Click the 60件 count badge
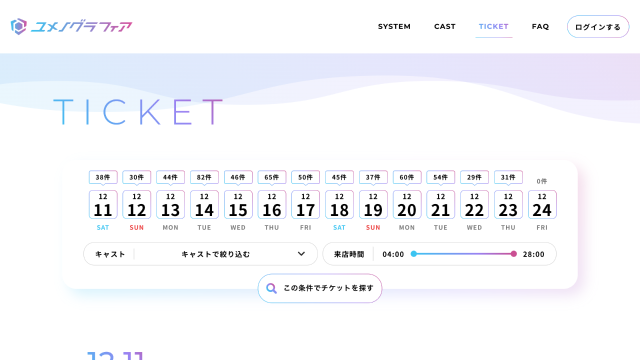The height and width of the screenshot is (360, 640). 407,177
